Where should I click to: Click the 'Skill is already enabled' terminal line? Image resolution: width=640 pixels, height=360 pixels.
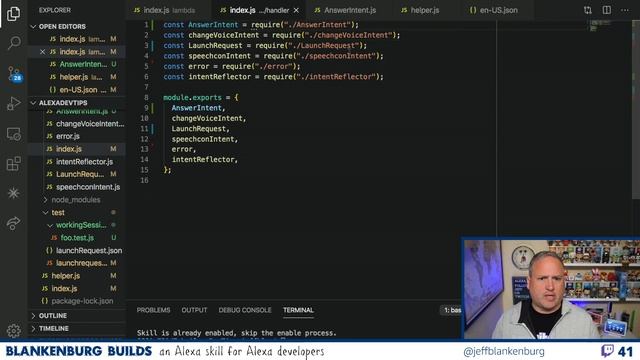click(x=237, y=333)
